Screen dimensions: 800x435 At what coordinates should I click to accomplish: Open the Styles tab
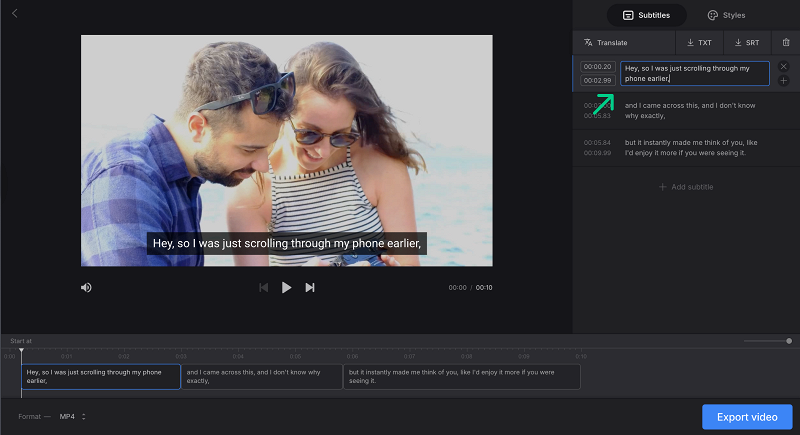pos(726,15)
